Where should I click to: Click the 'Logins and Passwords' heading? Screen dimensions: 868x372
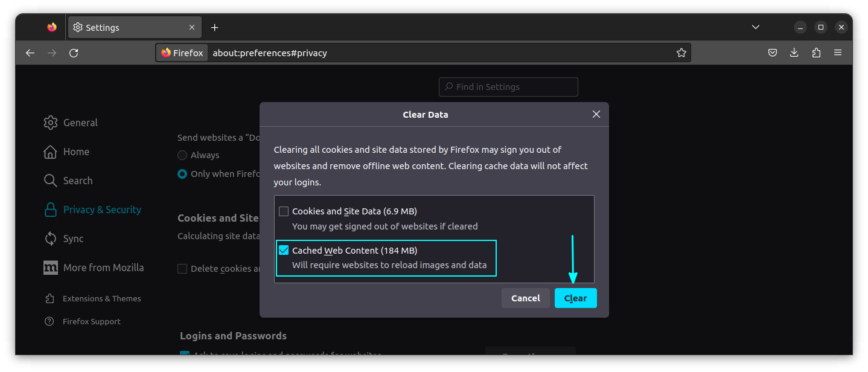click(x=233, y=336)
